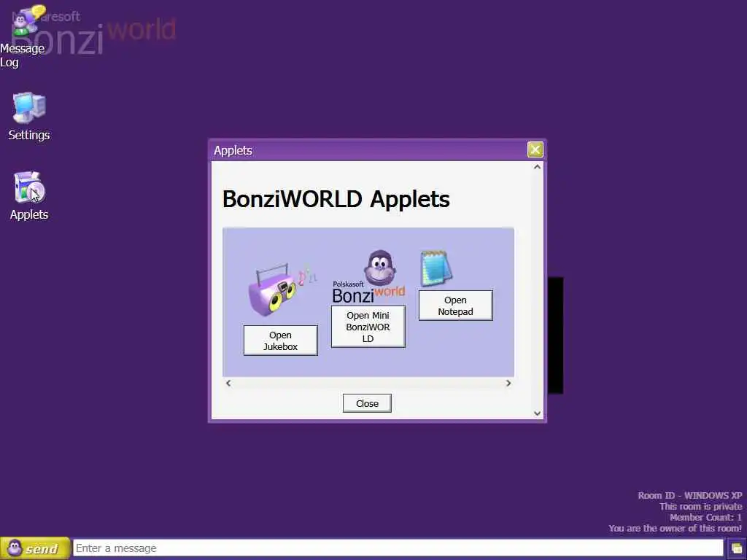Click the purple jukebox boombox image
This screenshot has height=560, width=747.
tap(281, 289)
